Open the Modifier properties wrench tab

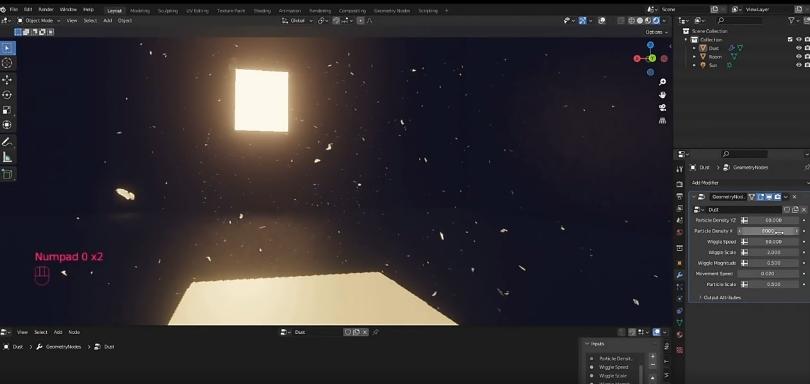tap(680, 275)
